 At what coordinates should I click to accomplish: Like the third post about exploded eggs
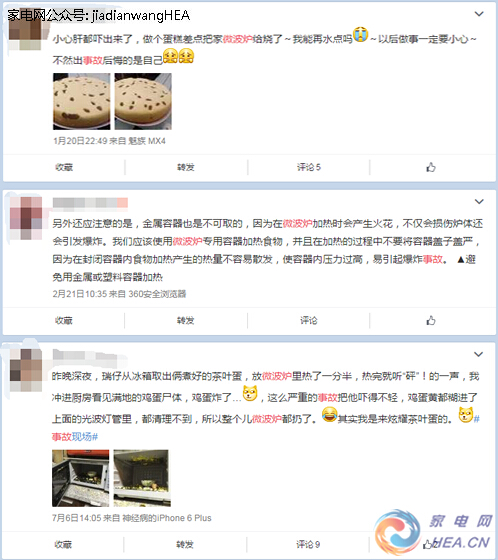[x=428, y=544]
